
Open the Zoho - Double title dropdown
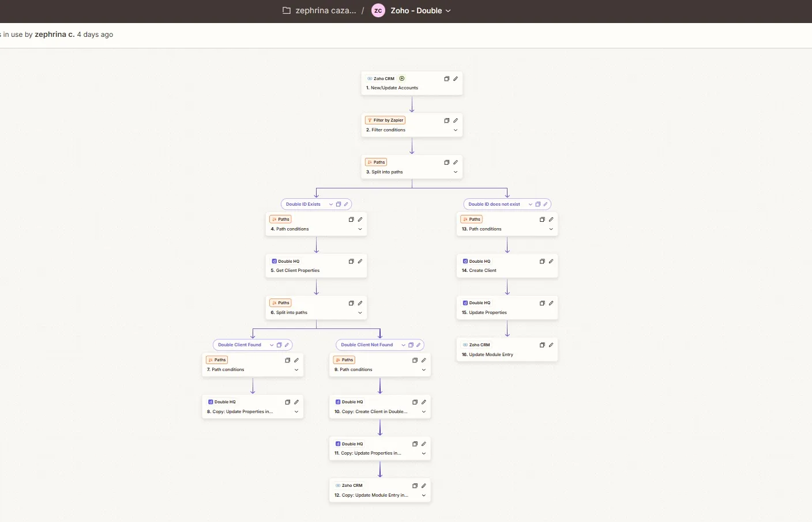[420, 10]
